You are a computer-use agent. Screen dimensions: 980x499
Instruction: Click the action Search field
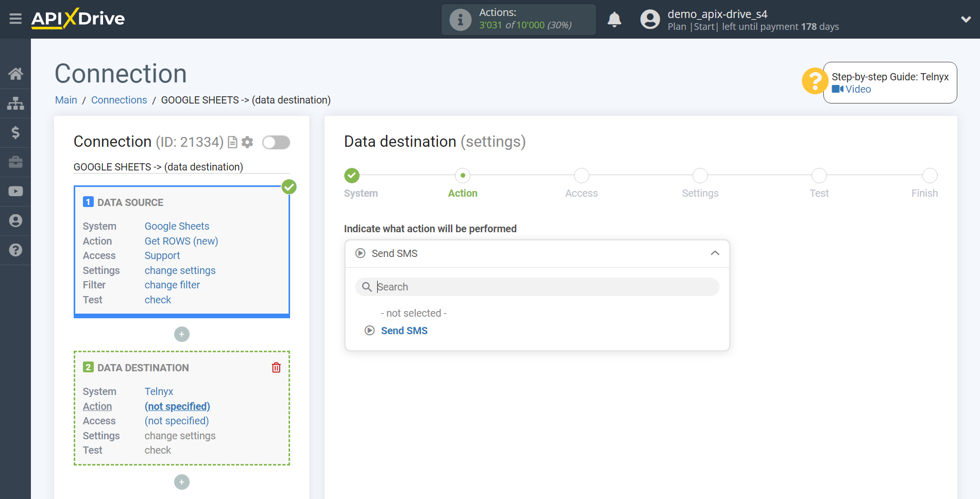(x=537, y=287)
